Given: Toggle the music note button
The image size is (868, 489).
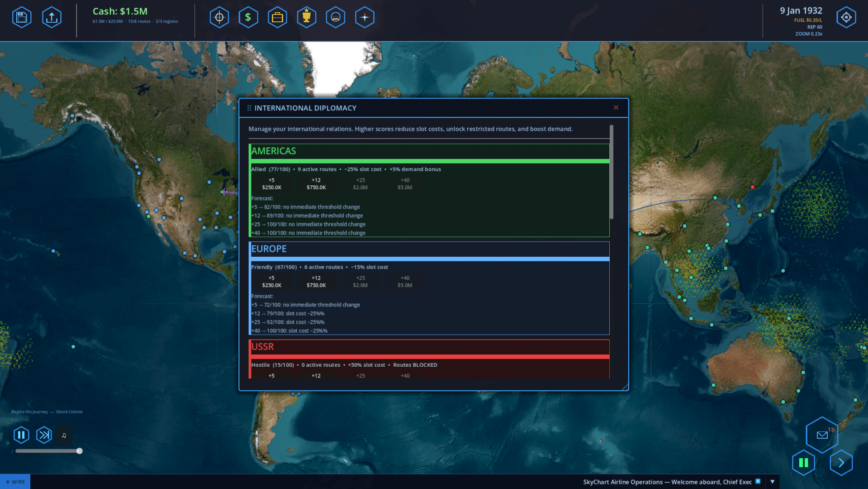Looking at the screenshot, I should (64, 435).
